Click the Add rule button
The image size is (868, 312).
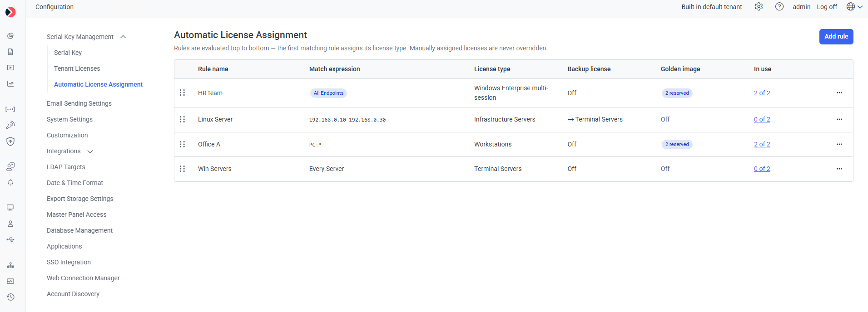tap(836, 37)
